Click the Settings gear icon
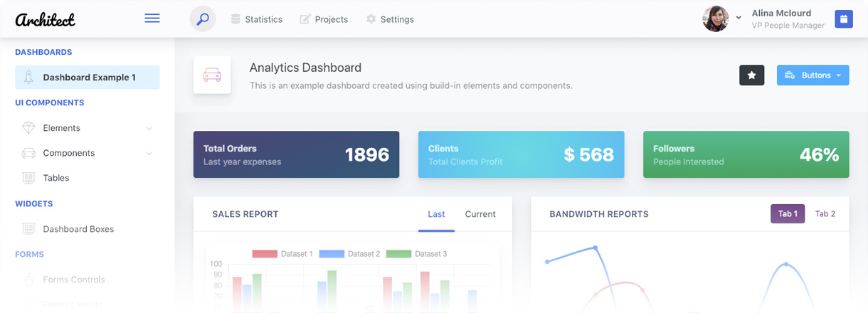Image resolution: width=868 pixels, height=313 pixels. [x=371, y=19]
